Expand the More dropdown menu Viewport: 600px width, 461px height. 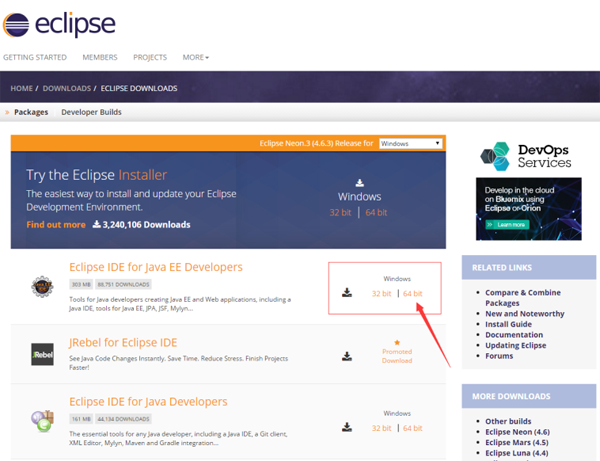tap(196, 57)
